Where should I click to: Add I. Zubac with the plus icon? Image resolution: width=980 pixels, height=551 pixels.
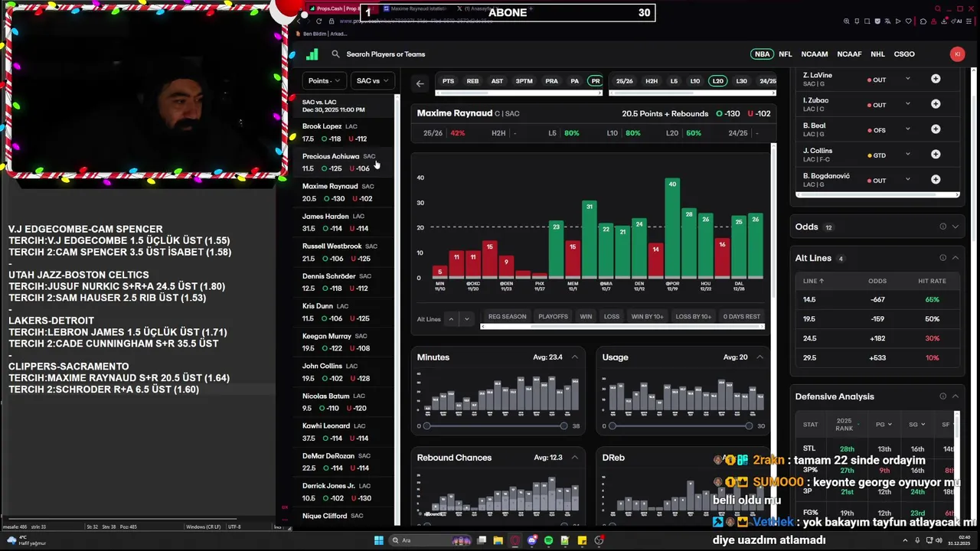936,104
